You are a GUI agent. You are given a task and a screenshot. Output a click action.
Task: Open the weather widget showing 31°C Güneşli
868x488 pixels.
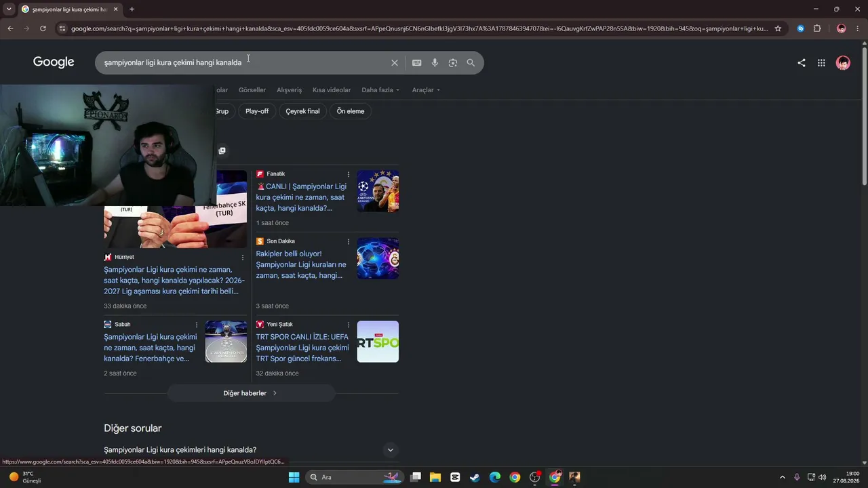[x=25, y=477]
